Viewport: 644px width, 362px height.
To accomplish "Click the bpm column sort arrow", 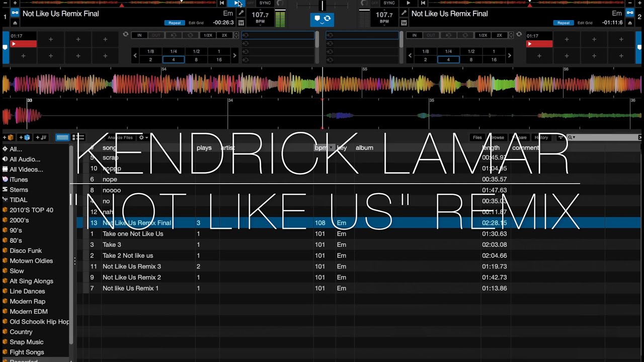I will click(332, 148).
